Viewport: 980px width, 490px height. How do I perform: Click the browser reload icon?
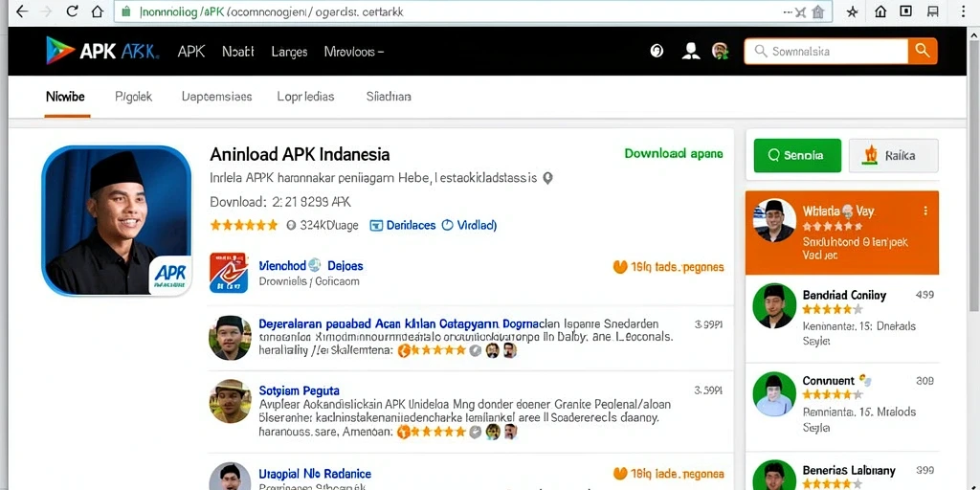73,11
